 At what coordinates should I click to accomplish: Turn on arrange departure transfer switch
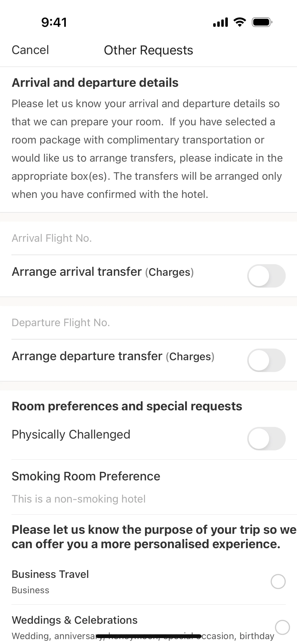point(266,360)
